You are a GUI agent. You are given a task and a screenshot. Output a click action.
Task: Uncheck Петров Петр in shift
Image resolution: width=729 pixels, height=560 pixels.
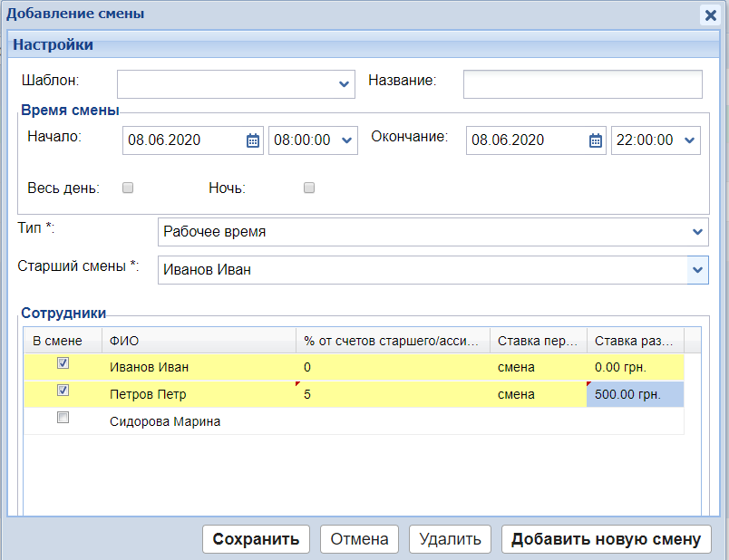tap(63, 391)
